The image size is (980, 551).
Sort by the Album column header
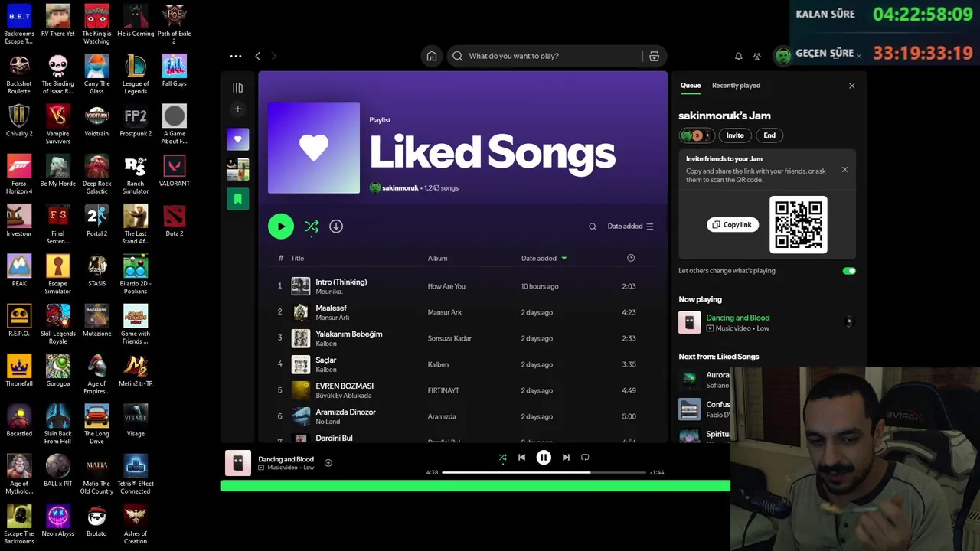point(437,259)
